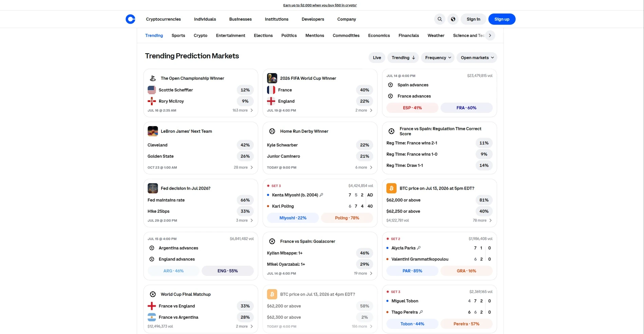
Task: Click the Fed decision building thumbnail
Action: click(x=153, y=188)
